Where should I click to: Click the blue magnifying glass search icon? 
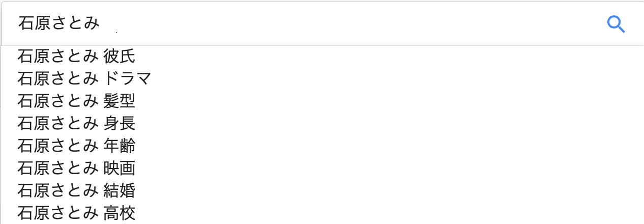tap(616, 24)
